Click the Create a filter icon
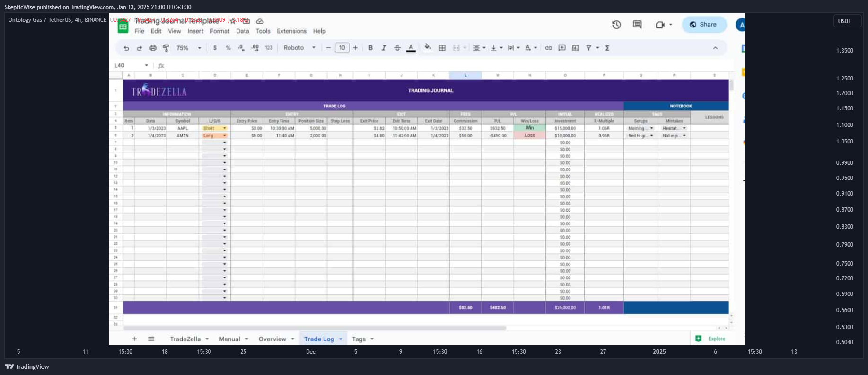Image resolution: width=868 pixels, height=375 pixels. point(589,48)
